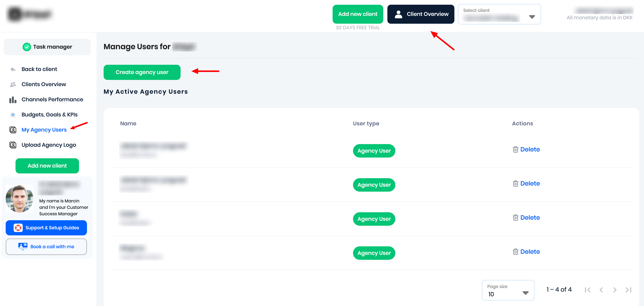Jump to first page of users table
Image resolution: width=644 pixels, height=306 pixels.
(x=587, y=290)
